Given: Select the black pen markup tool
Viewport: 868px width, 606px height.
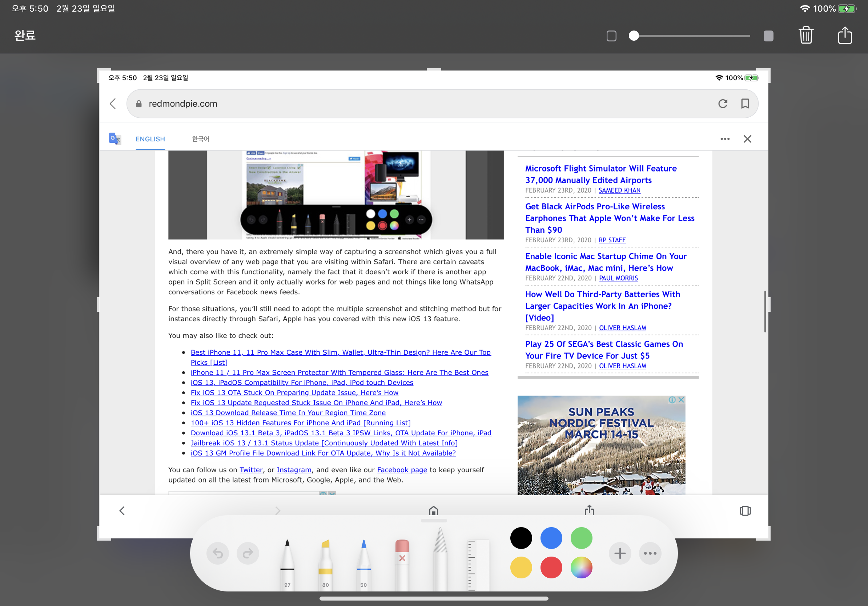Looking at the screenshot, I should 287,563.
